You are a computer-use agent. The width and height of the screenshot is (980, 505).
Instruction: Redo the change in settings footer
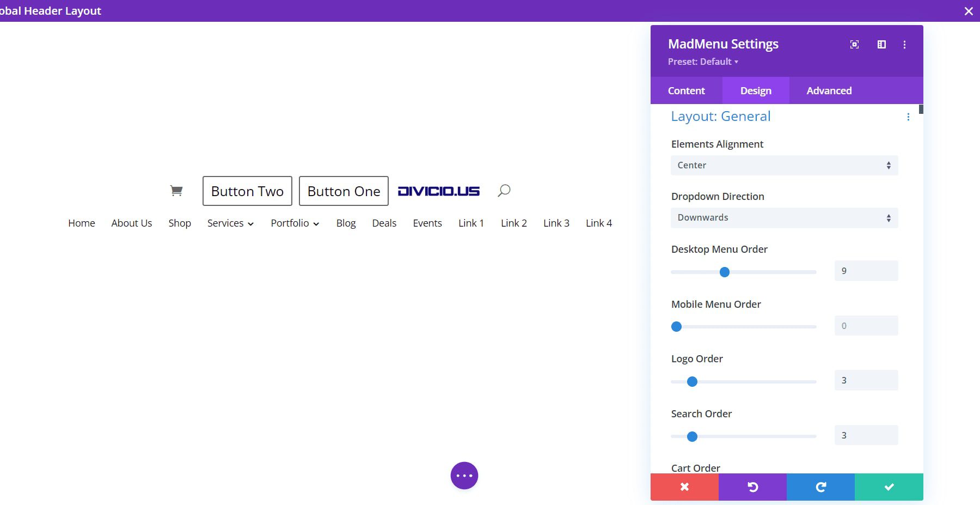click(x=820, y=487)
